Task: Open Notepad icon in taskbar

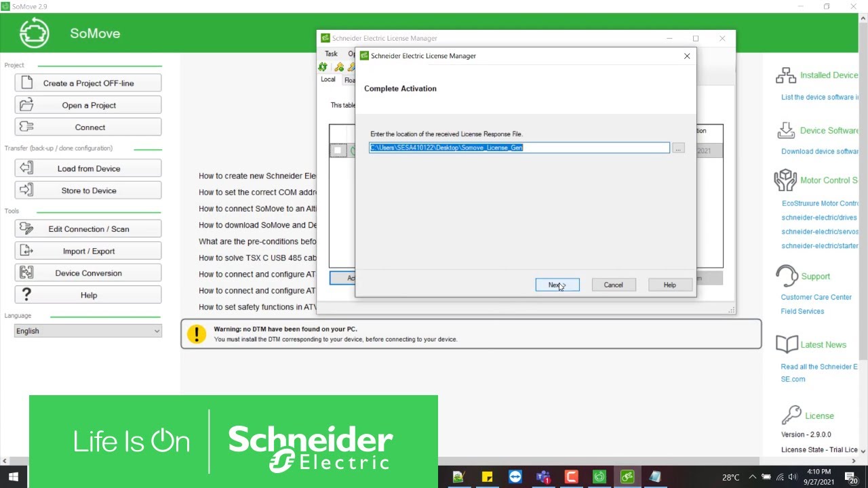Action: (655, 477)
